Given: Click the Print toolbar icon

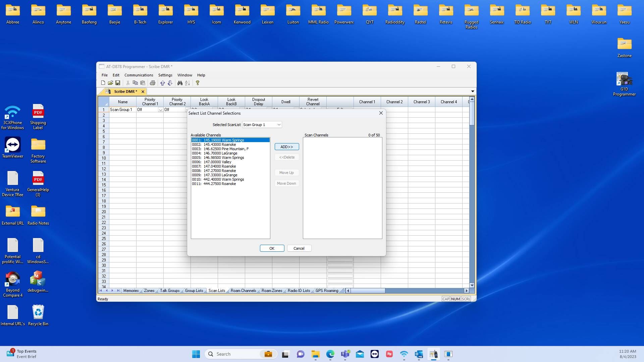Looking at the screenshot, I should [x=153, y=83].
